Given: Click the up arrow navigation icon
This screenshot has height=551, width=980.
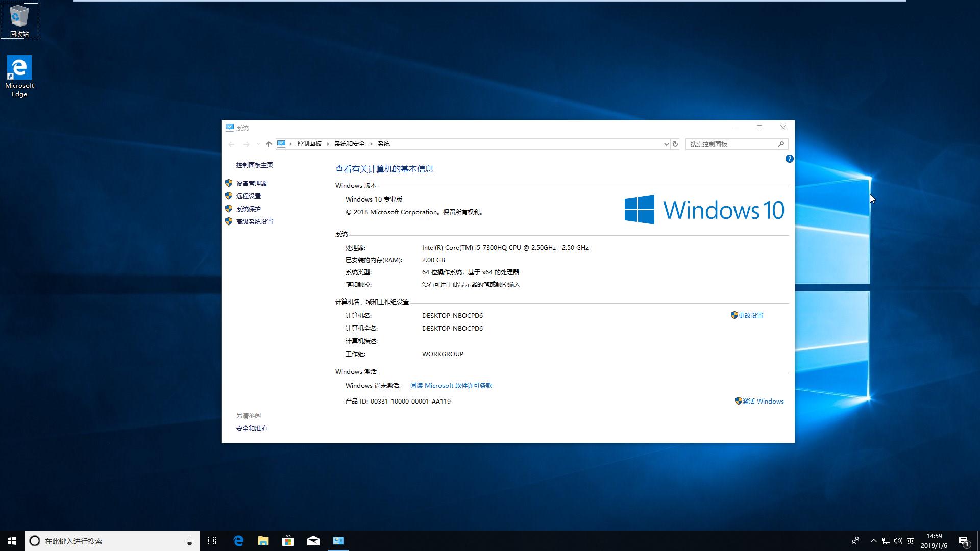Looking at the screenshot, I should (269, 144).
